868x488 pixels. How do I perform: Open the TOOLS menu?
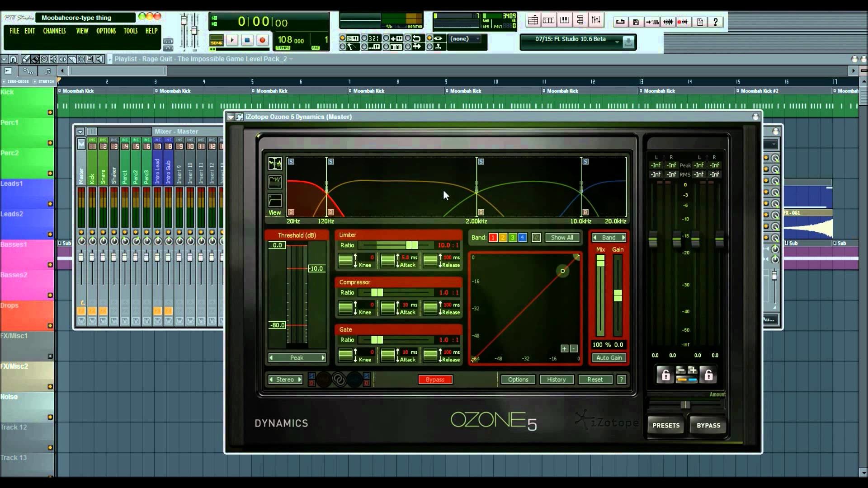click(x=131, y=31)
